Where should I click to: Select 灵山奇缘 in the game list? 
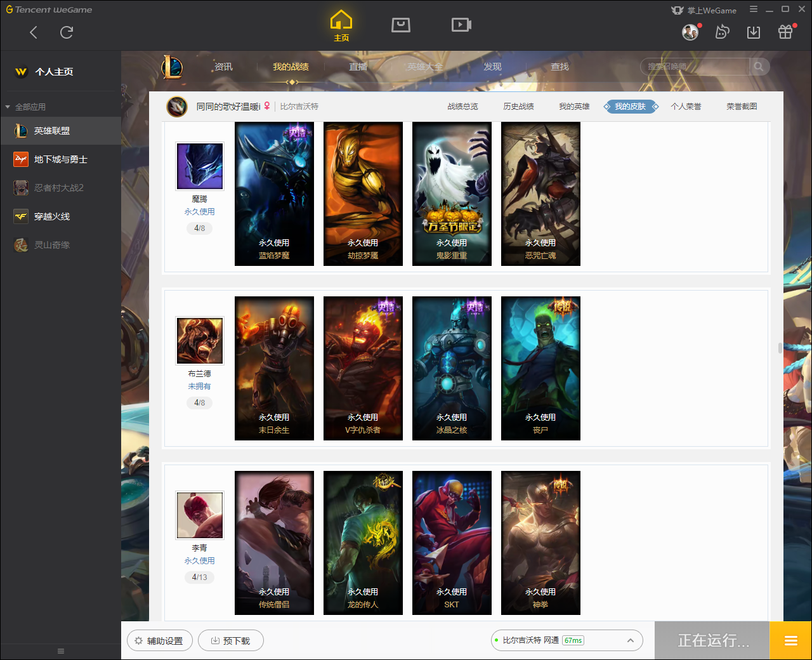coord(61,245)
